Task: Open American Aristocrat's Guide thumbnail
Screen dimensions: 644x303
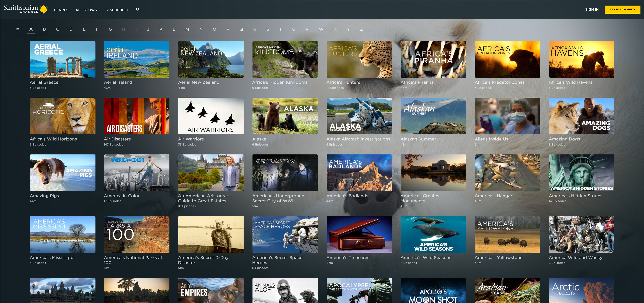Action: click(211, 172)
